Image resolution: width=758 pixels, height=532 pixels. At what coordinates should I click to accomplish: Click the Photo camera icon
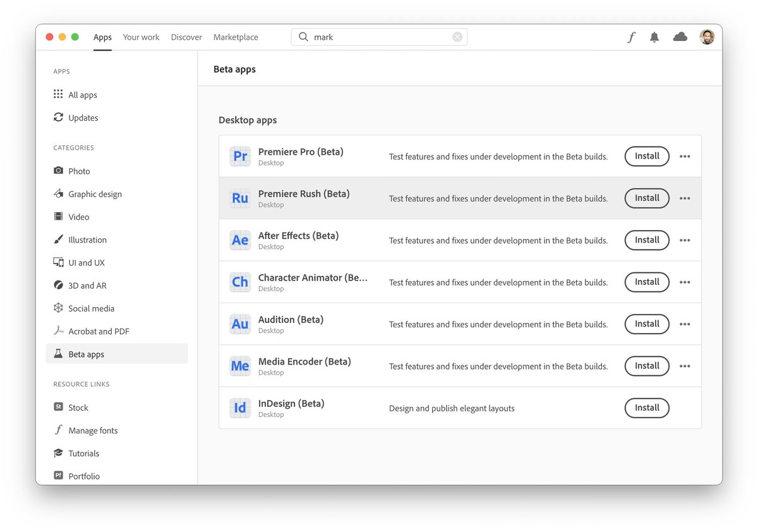58,171
